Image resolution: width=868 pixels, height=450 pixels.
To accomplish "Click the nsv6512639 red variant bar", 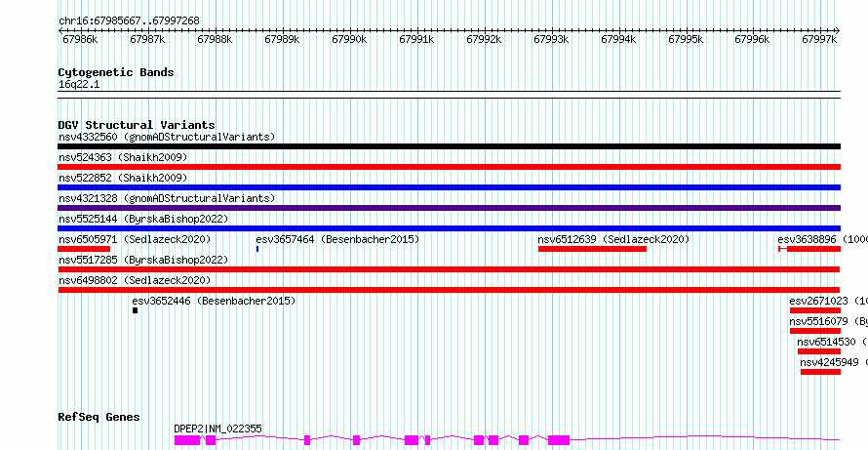I will click(592, 249).
